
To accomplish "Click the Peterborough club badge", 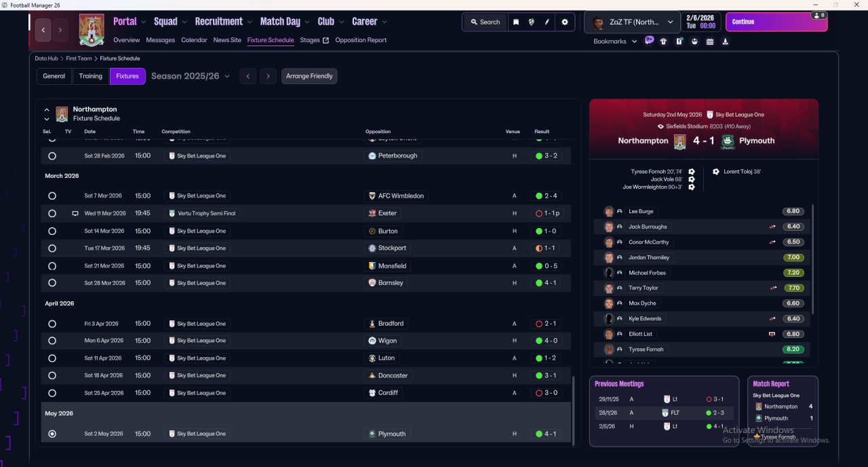I will (x=372, y=155).
